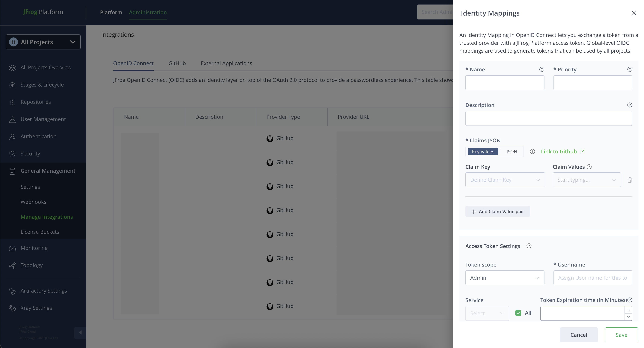Open the Token scope Admin dropdown
Image resolution: width=644 pixels, height=348 pixels.
[x=505, y=278]
